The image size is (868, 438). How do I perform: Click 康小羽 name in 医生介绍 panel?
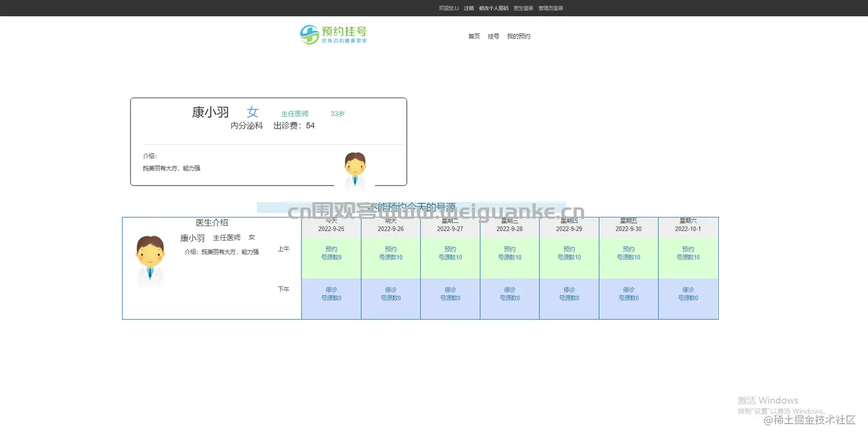[192, 238]
